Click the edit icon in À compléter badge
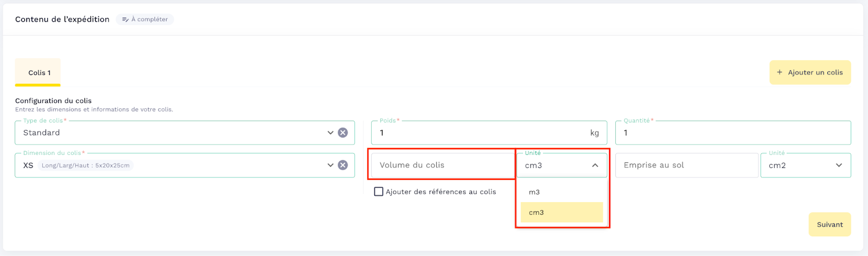This screenshot has width=868, height=256. point(125,20)
